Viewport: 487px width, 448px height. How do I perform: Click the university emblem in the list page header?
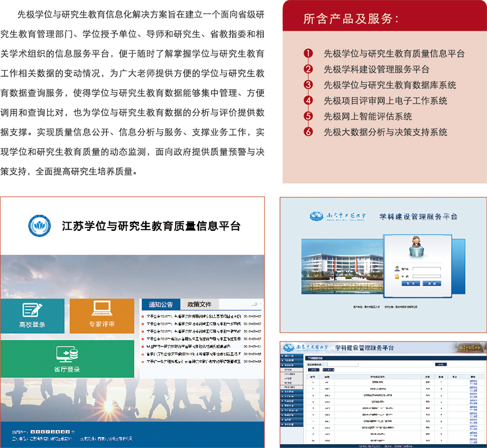pos(288,348)
